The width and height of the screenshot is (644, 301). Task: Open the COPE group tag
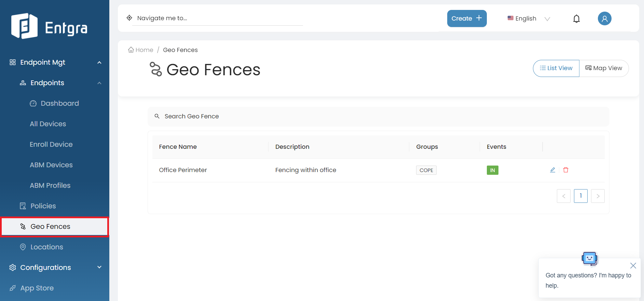coord(426,170)
